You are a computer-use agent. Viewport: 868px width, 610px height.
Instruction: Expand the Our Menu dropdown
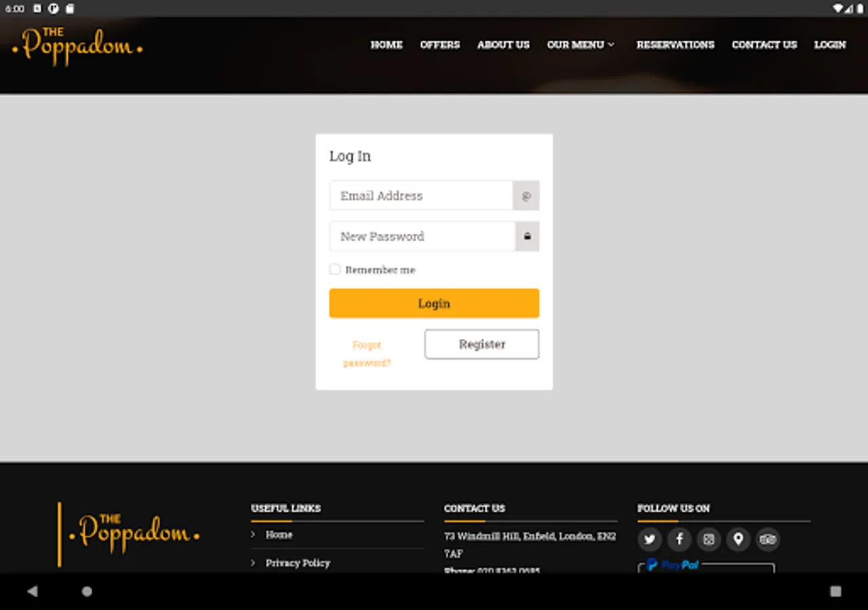point(581,45)
